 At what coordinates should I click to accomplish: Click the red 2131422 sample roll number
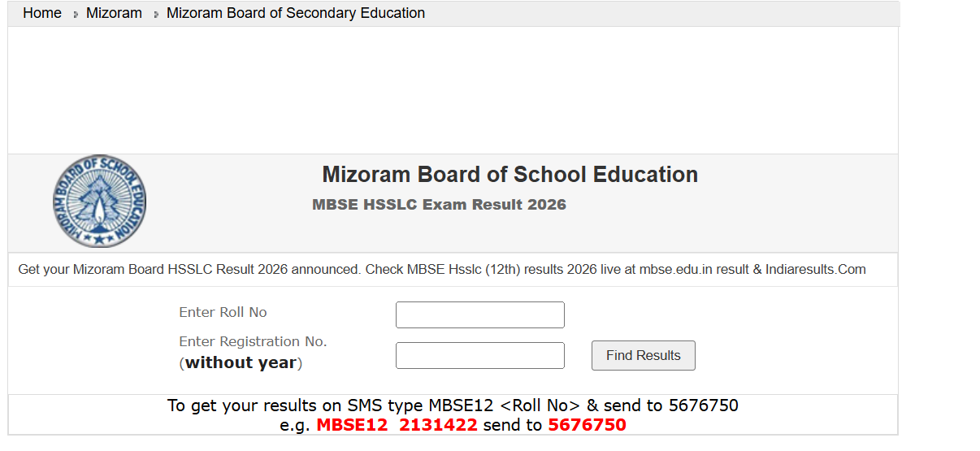pos(438,425)
